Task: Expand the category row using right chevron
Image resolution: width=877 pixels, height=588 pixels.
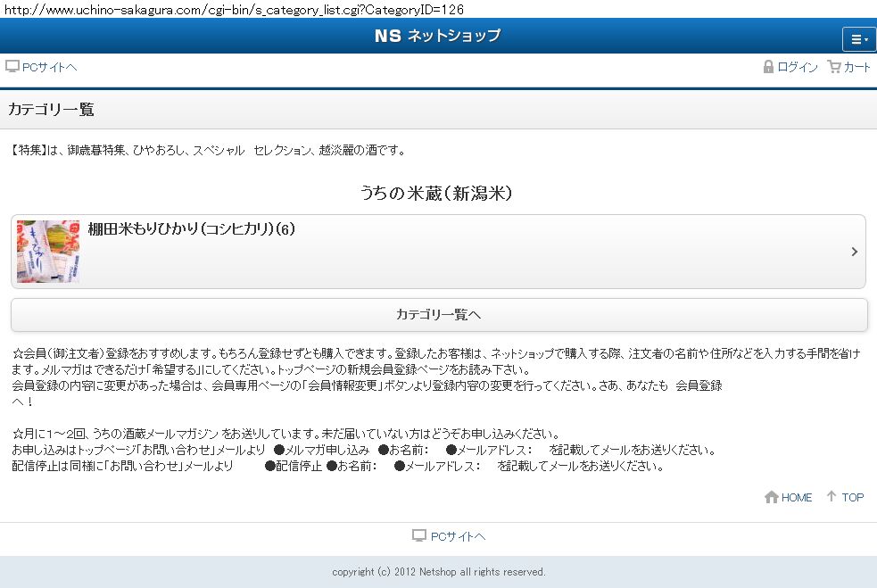Action: [x=854, y=252]
